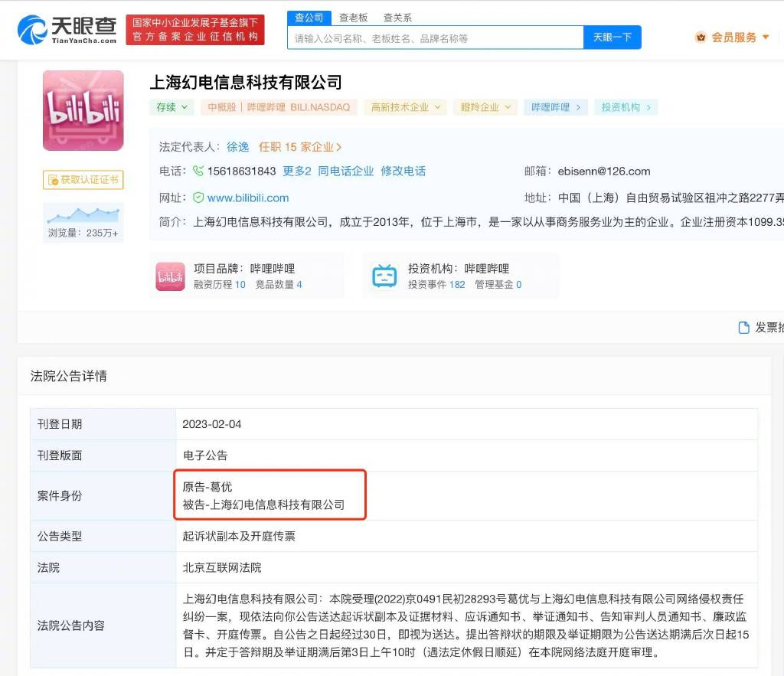Click phone number 15618631843
Screen dimensions: 784x676
241,171
